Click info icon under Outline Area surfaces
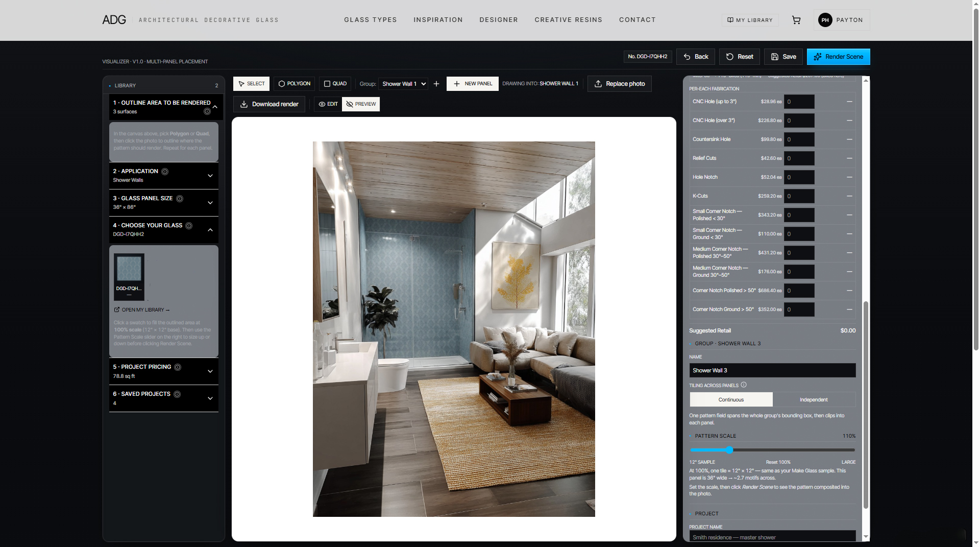980x547 pixels. 207,111
